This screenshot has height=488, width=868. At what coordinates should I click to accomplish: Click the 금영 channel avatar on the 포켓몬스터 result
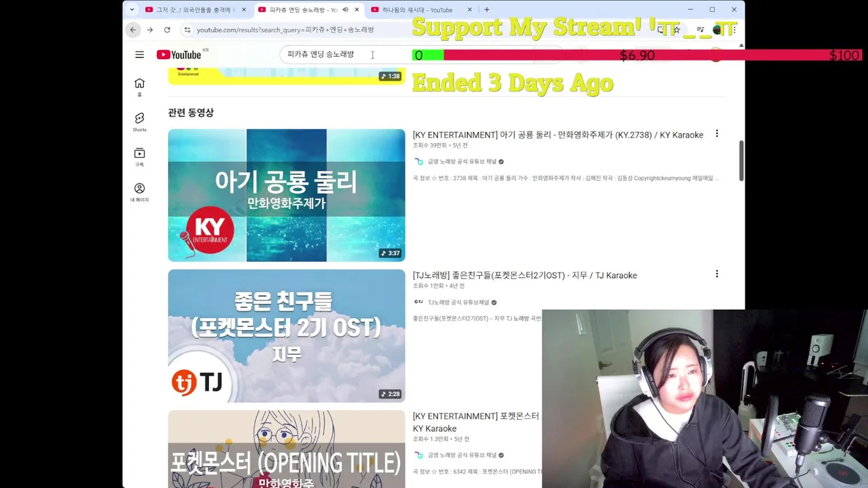418,455
